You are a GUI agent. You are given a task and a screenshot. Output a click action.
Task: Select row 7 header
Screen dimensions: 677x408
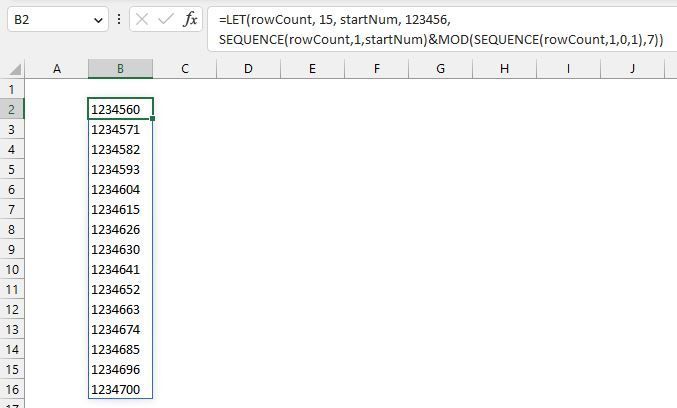tap(12, 209)
